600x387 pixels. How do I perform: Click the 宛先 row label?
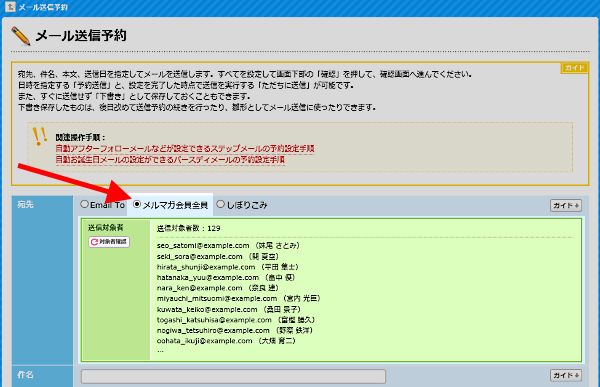(25, 204)
